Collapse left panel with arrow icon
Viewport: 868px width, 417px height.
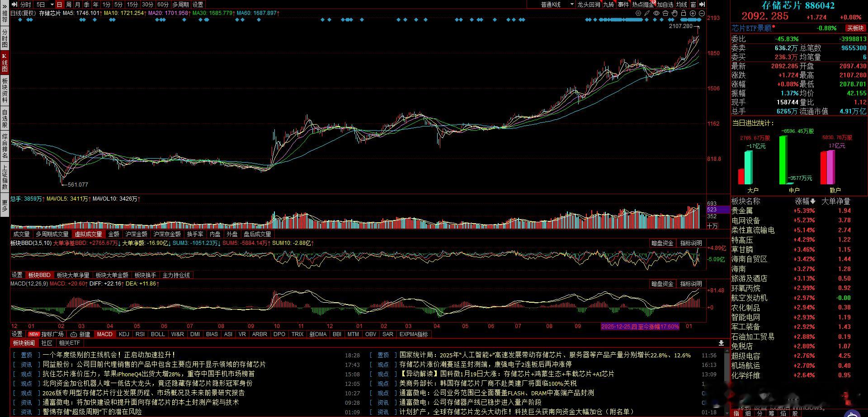(x=15, y=5)
